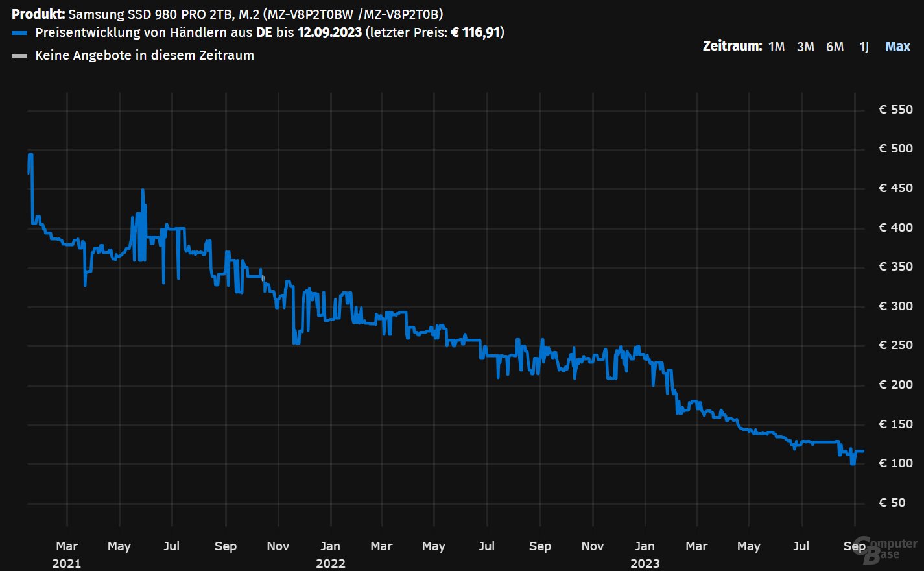Image resolution: width=924 pixels, height=571 pixels.
Task: Click the '€ 100' y-axis label
Action: click(895, 463)
